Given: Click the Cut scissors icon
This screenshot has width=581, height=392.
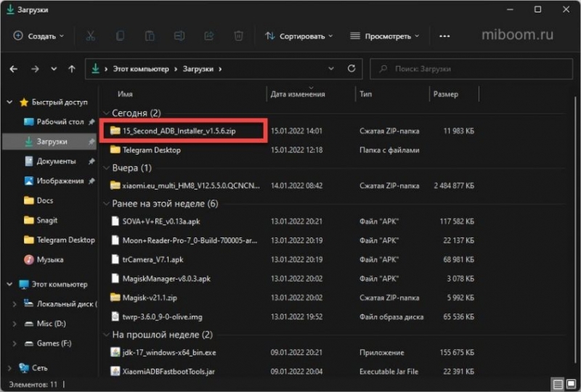Looking at the screenshot, I should [x=90, y=36].
